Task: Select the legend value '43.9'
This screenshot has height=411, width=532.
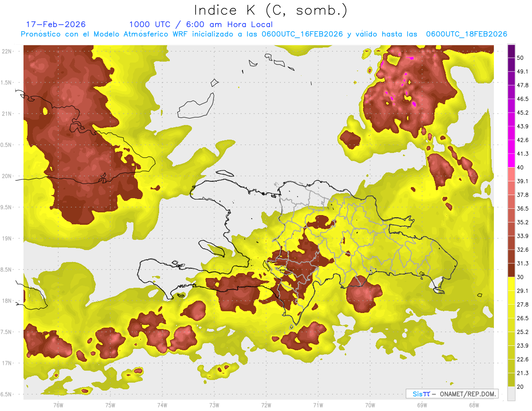Action: (x=523, y=126)
